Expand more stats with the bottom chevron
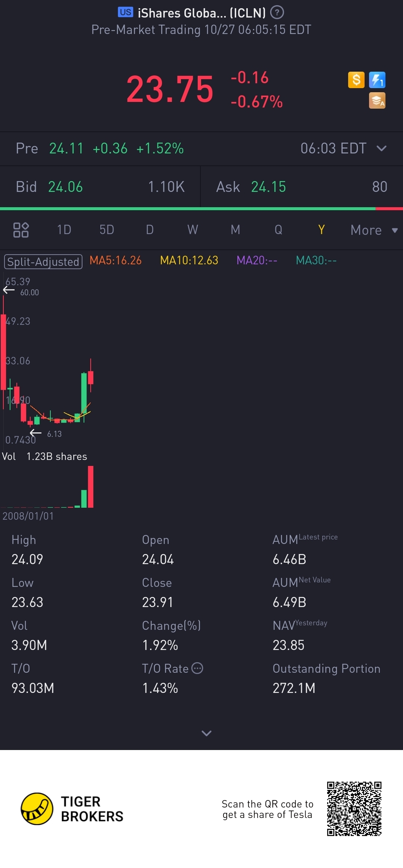Viewport: 403px width, 868px height. coord(206,733)
